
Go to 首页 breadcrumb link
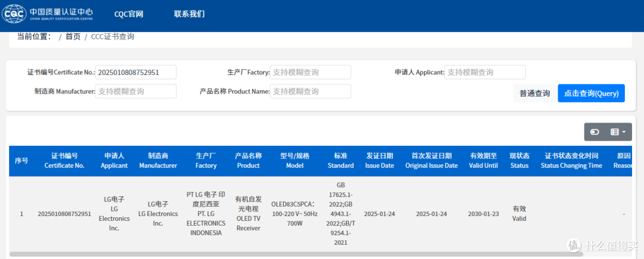point(73,36)
